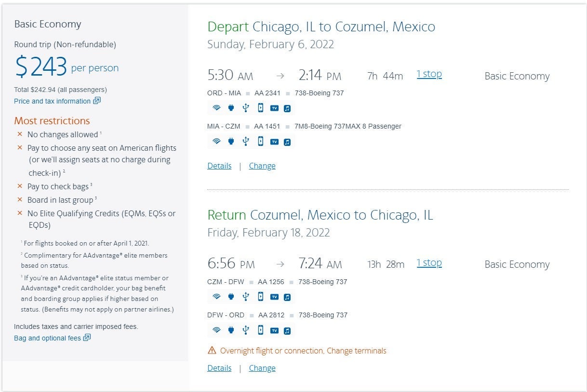Image resolution: width=587 pixels, height=392 pixels.
Task: Open the Bag and optional fees link
Action: 47,338
